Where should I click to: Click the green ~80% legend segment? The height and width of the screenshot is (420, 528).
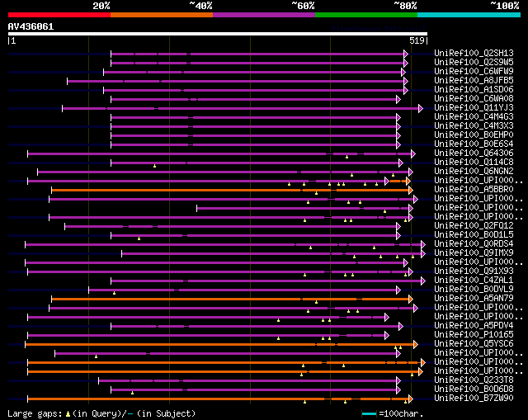pos(366,15)
